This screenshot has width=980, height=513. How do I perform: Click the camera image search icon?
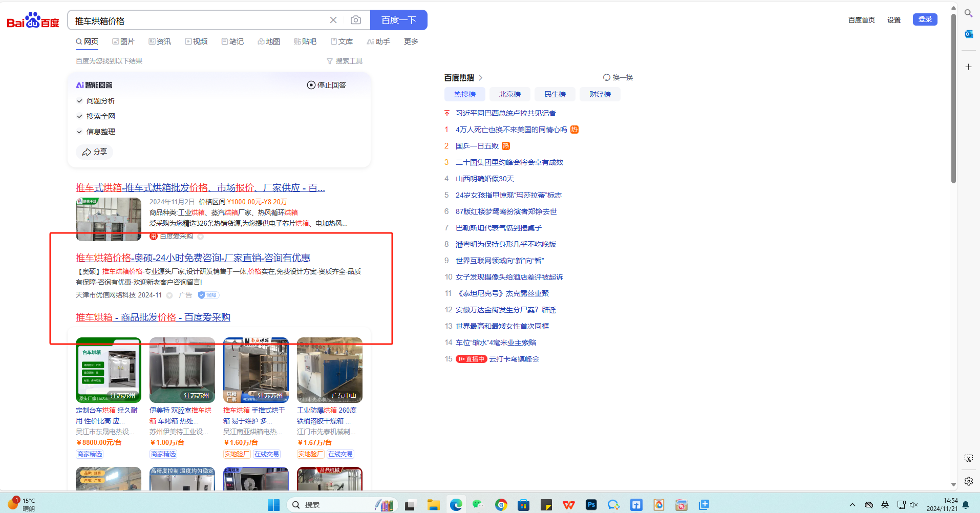click(x=355, y=20)
